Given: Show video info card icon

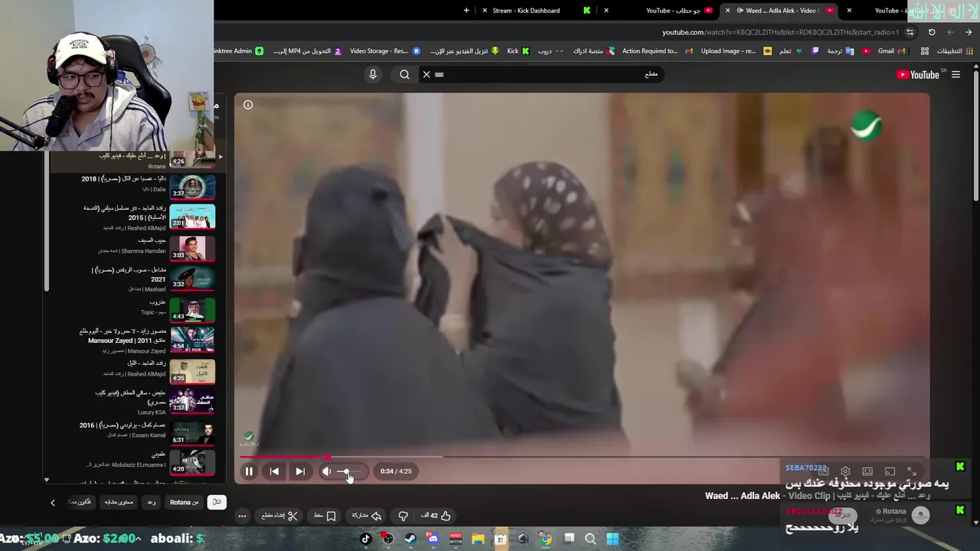Looking at the screenshot, I should [x=248, y=105].
